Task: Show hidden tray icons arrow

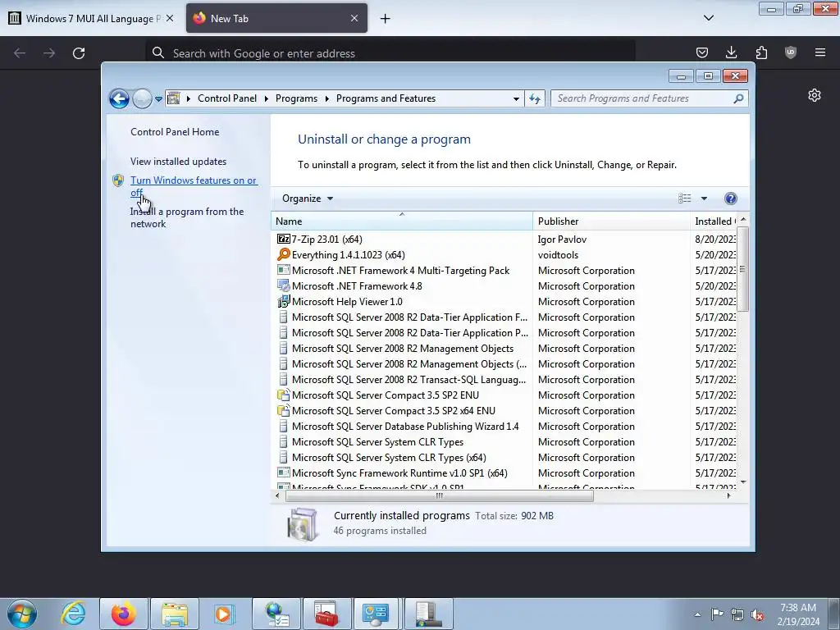Action: [697, 614]
